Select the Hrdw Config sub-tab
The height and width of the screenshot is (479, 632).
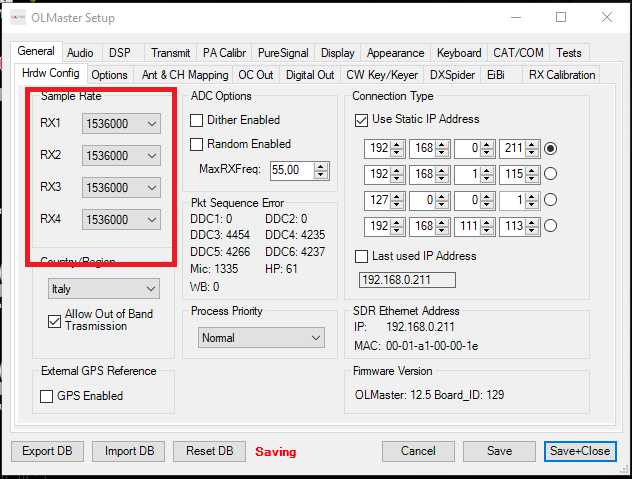coord(50,73)
